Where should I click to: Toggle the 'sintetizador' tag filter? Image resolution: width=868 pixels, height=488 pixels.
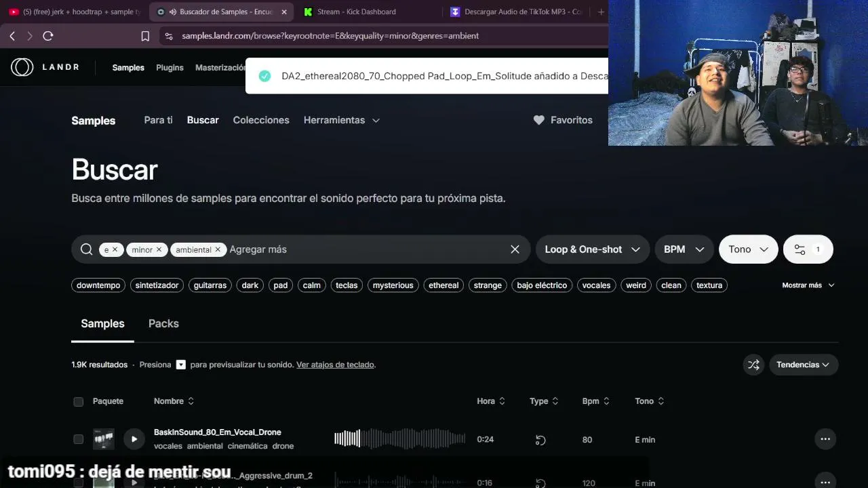click(157, 285)
